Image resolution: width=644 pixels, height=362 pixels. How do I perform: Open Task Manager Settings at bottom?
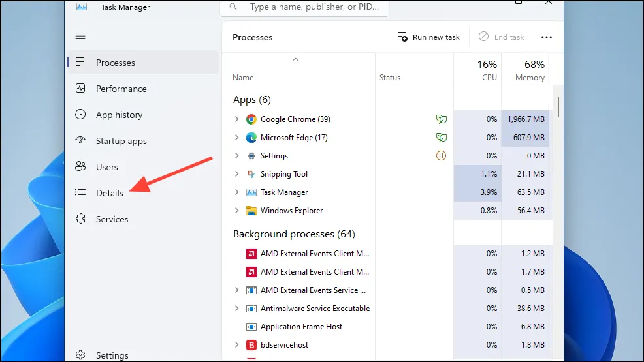[112, 355]
